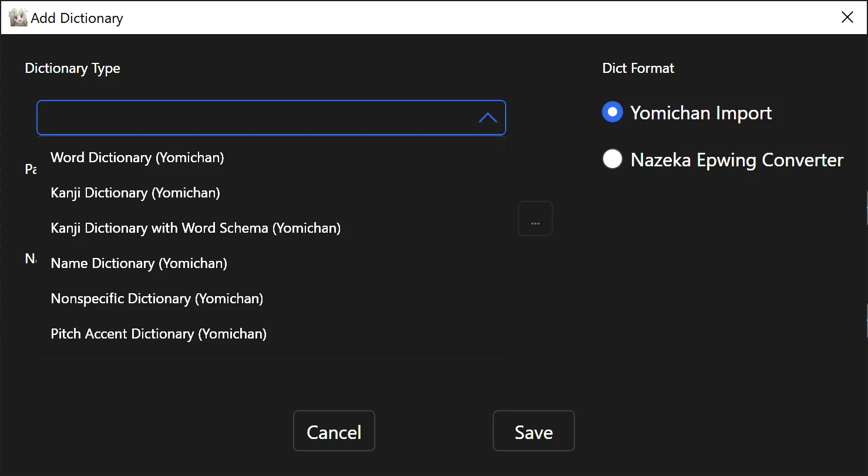Screen dimensions: 868x476
Task: Collapse the Dictionary Type dropdown with its chevron
Action: click(487, 118)
